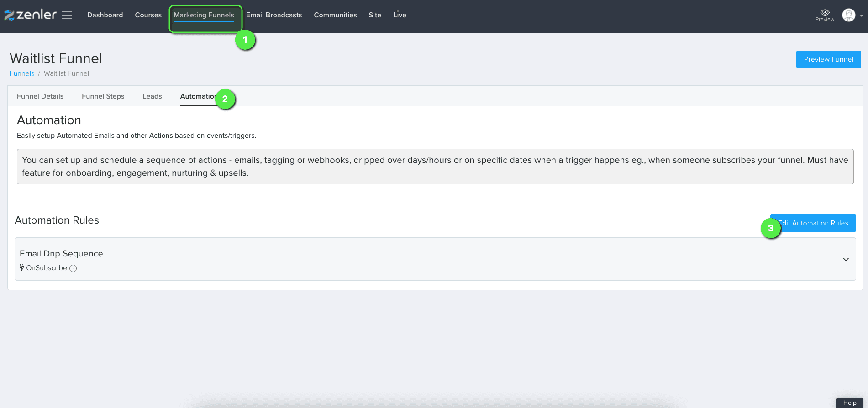This screenshot has height=408, width=868.
Task: Open the Courses menu item
Action: [148, 15]
